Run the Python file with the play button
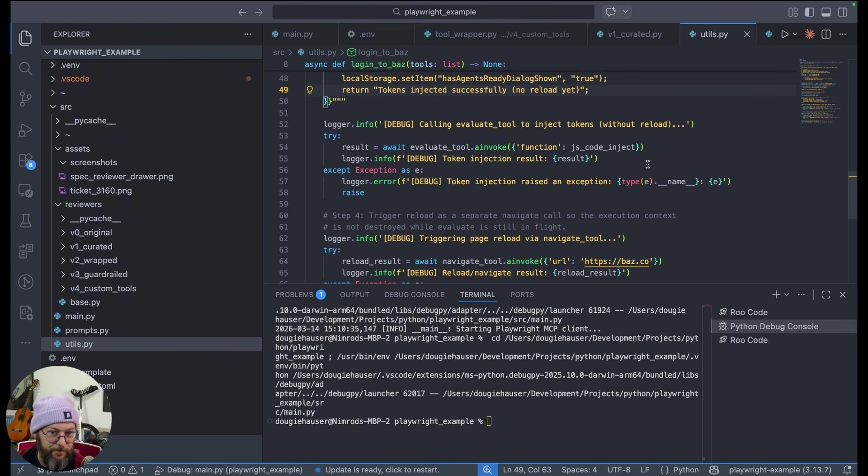Viewport: 868px width, 476px height. click(785, 34)
